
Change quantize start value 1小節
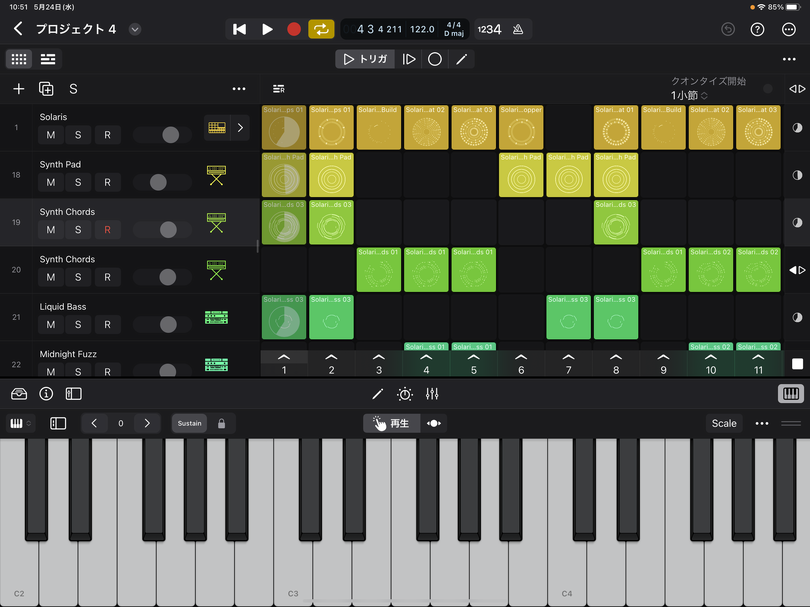coord(689,95)
